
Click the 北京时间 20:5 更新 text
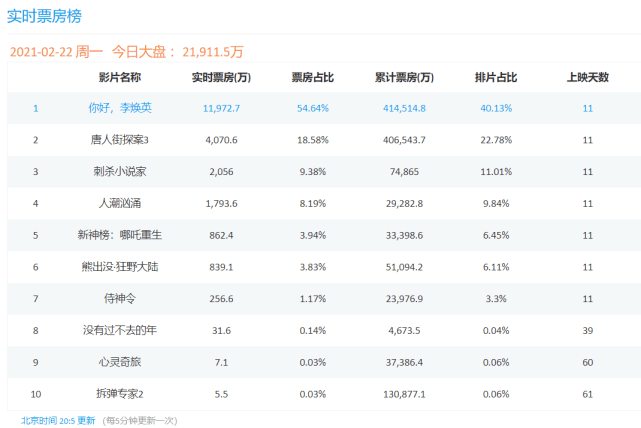[x=58, y=421]
